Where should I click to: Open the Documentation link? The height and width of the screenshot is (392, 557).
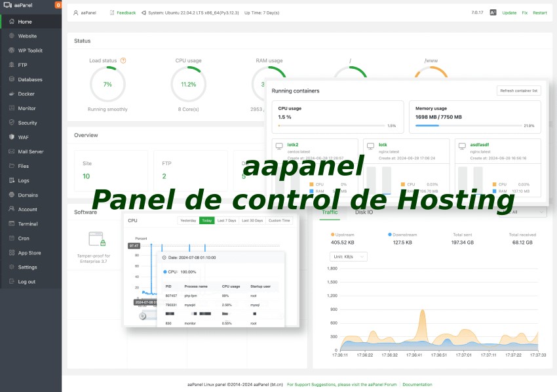[x=417, y=385]
